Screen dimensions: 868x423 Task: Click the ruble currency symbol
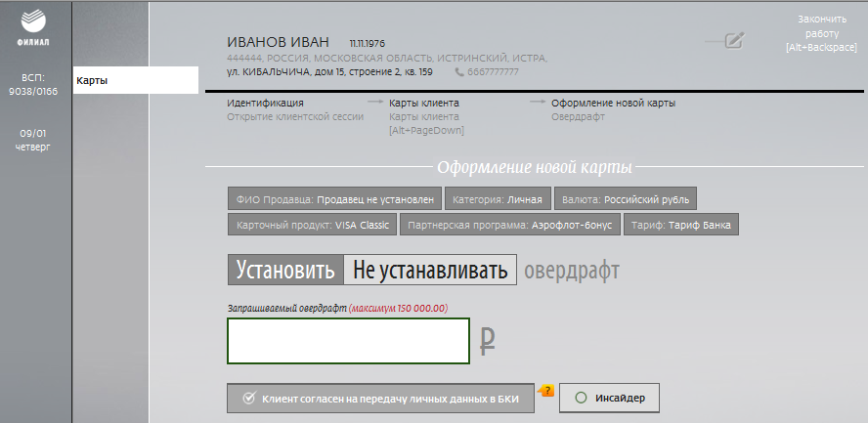pyautogui.click(x=487, y=341)
